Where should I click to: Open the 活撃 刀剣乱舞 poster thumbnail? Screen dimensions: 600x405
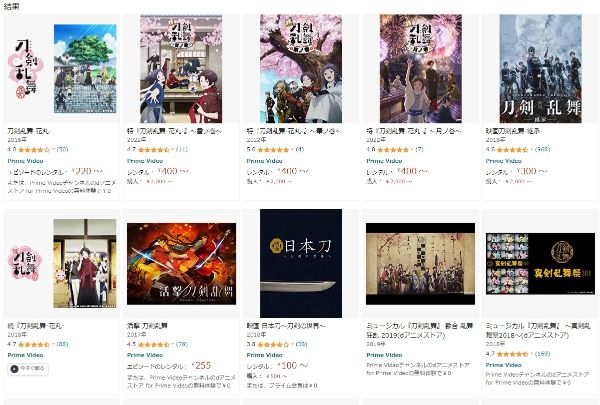181,264
